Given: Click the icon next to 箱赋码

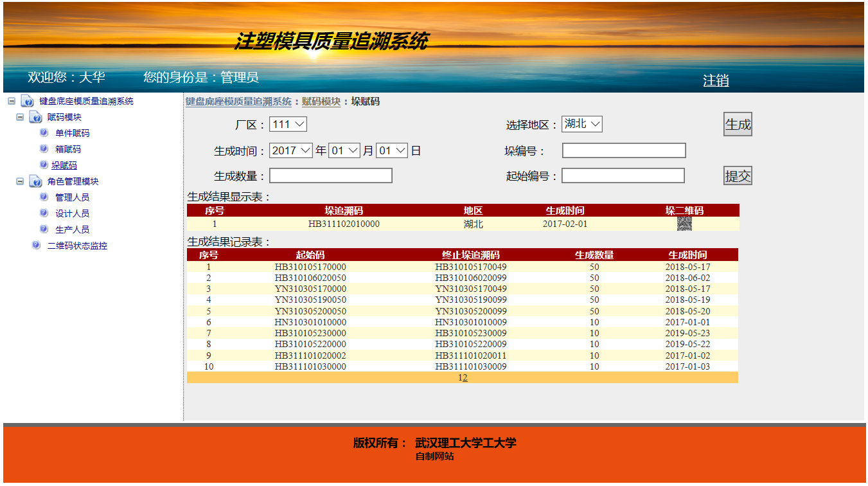Looking at the screenshot, I should tap(44, 148).
